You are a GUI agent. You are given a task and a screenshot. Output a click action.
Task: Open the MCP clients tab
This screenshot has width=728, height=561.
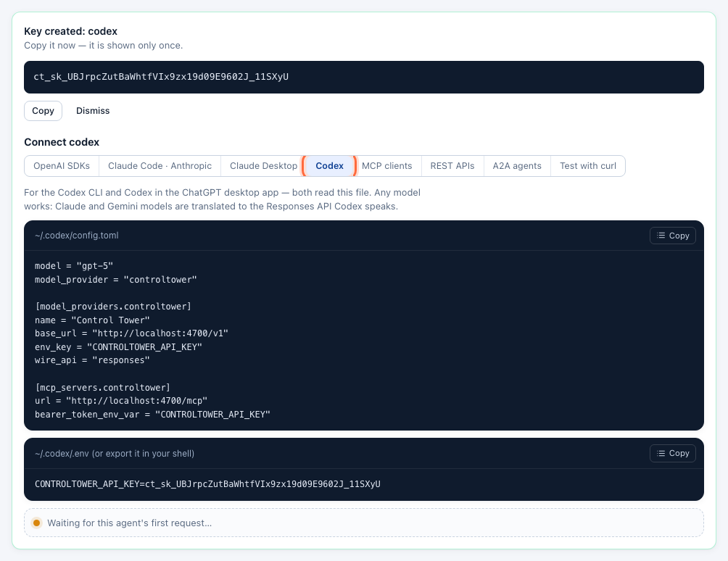click(x=386, y=166)
